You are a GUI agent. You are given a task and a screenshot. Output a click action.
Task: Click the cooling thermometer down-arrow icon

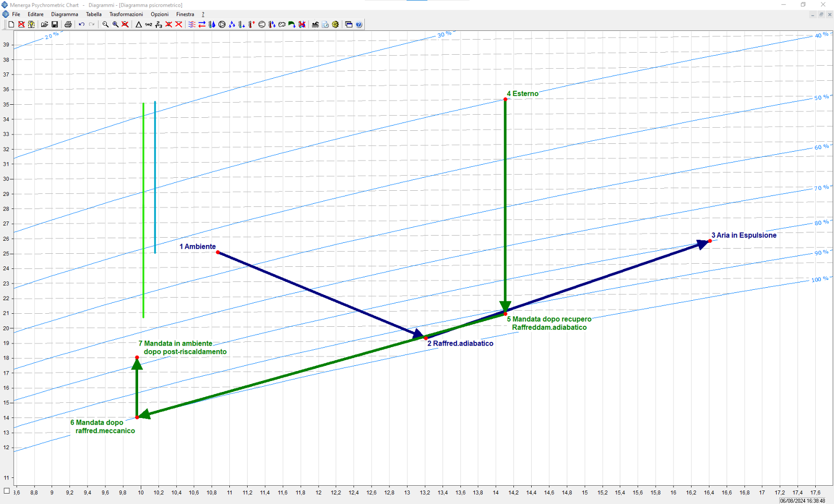pos(242,24)
